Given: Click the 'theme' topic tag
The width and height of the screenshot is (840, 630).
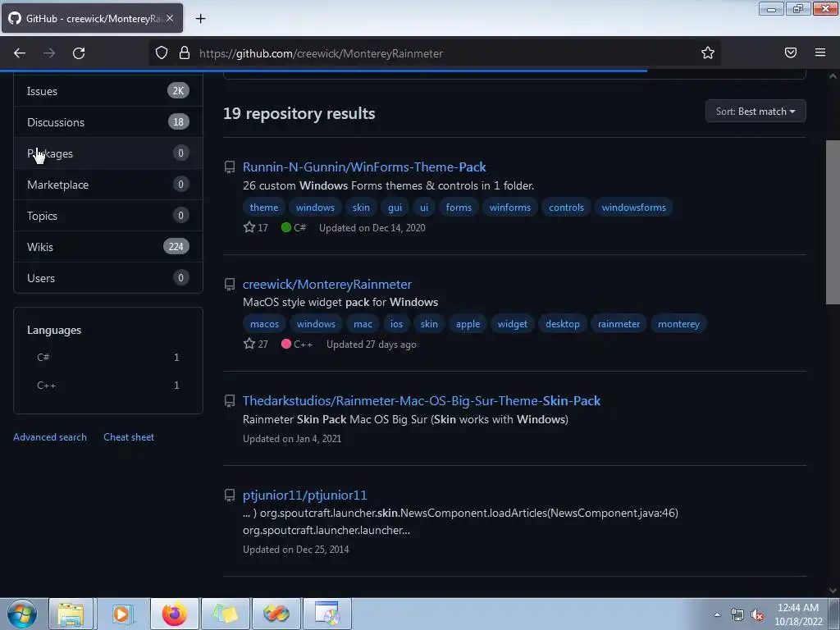Looking at the screenshot, I should point(264,208).
